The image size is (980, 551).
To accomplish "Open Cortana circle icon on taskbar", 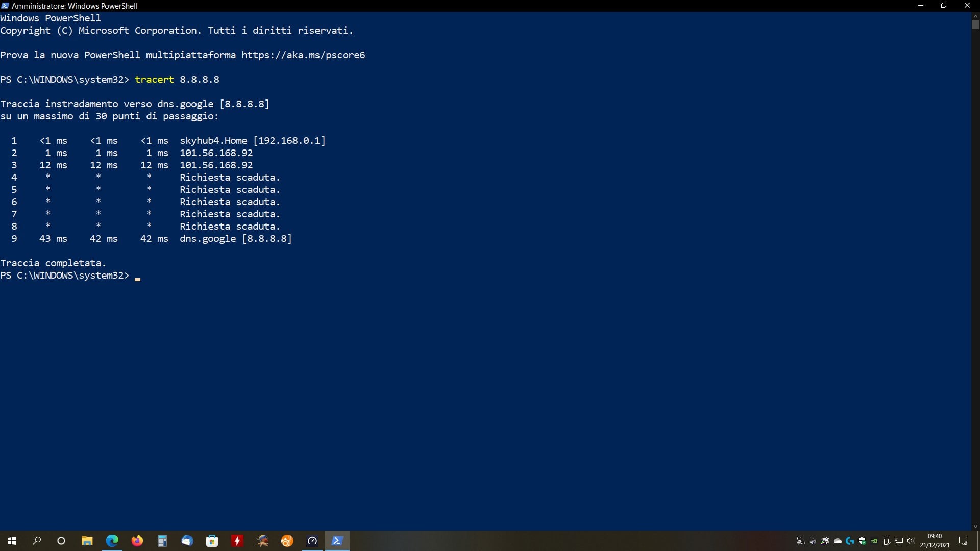I will click(61, 541).
